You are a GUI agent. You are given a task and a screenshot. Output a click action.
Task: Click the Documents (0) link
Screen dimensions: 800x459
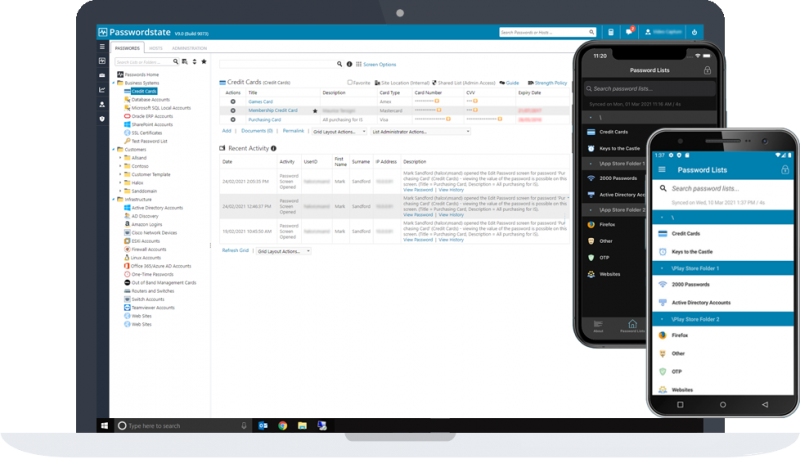click(x=257, y=131)
